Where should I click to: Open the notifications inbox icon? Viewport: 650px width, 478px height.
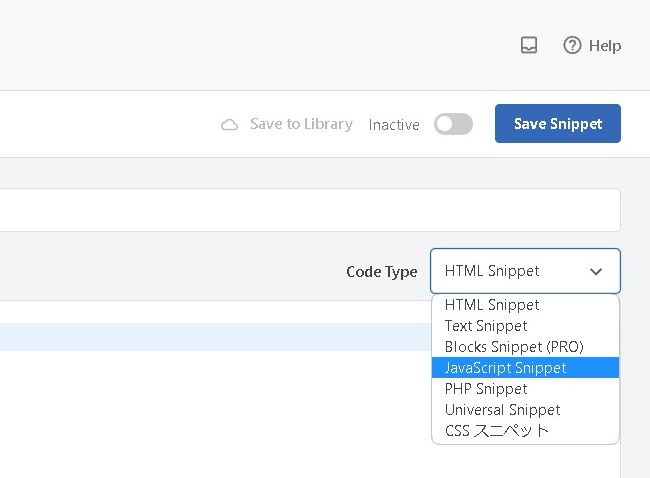[x=529, y=45]
